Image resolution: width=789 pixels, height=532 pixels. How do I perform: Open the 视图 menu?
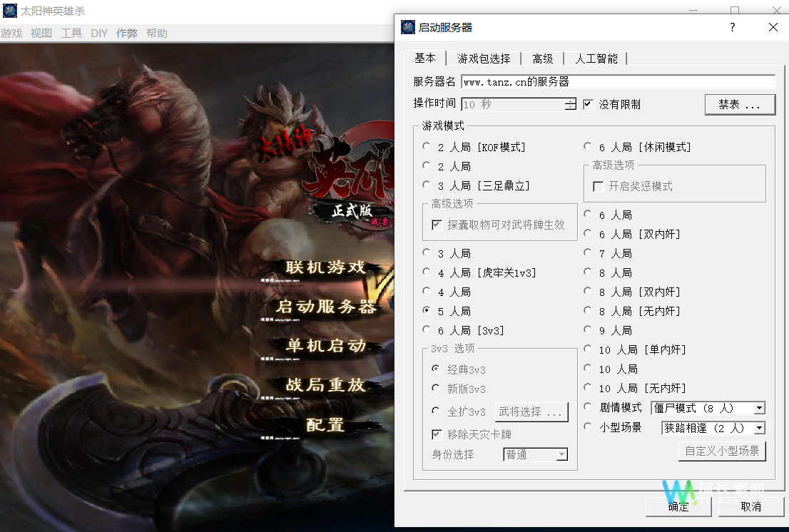41,34
